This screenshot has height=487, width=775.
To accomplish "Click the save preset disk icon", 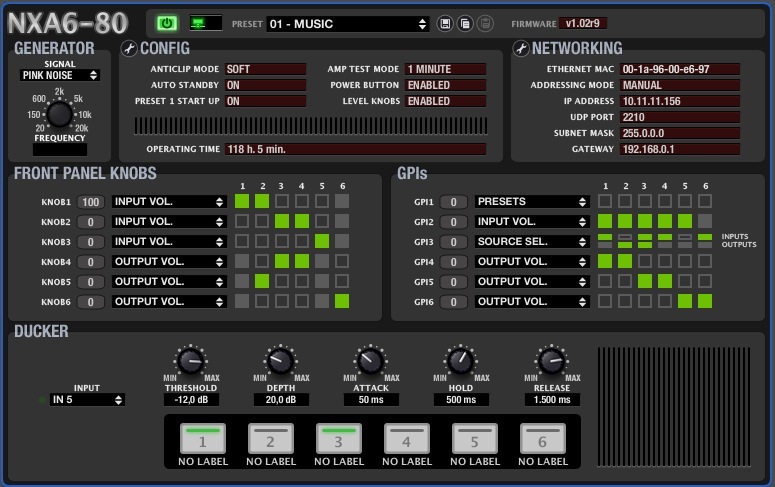I will (445, 23).
